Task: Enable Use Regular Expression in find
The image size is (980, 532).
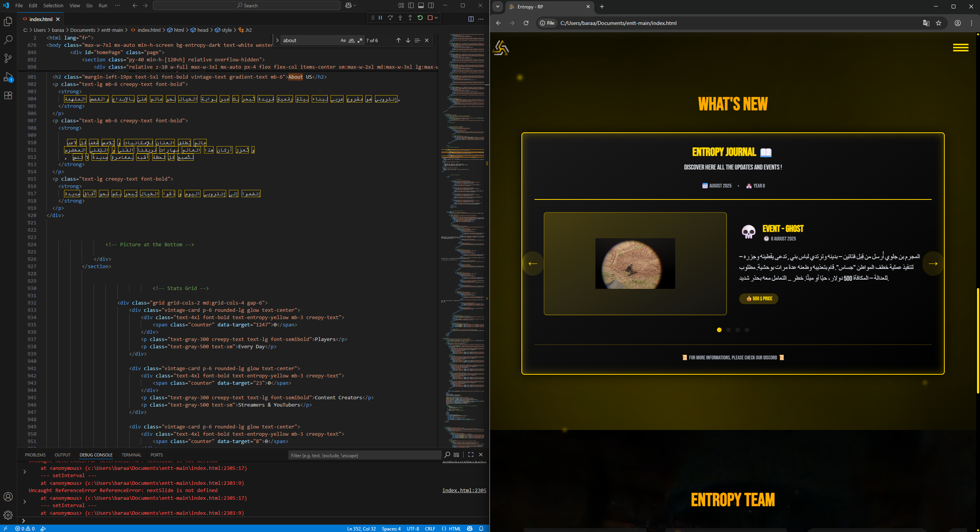Action: [x=360, y=40]
